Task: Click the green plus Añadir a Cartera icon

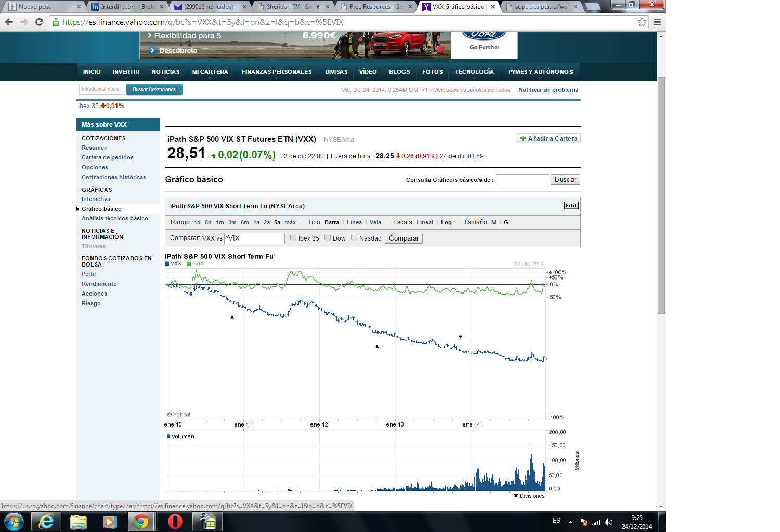Action: pyautogui.click(x=523, y=139)
